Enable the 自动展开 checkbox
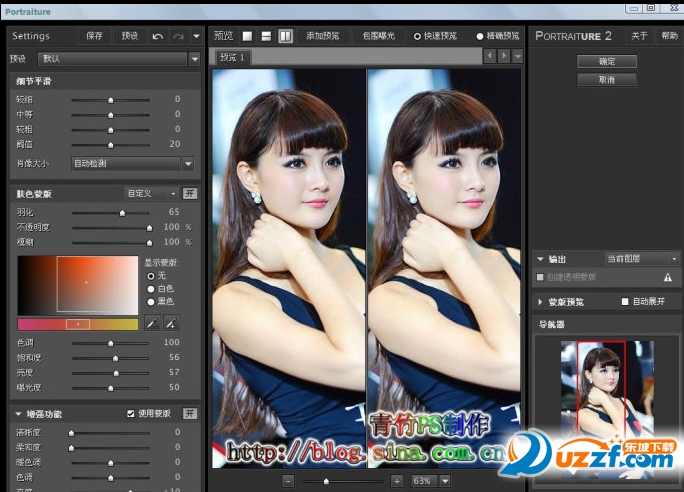This screenshot has width=684, height=492. click(x=625, y=301)
